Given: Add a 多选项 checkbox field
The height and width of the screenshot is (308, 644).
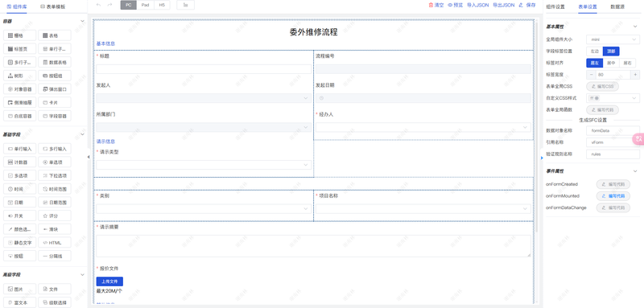Looking at the screenshot, I should pos(19,175).
